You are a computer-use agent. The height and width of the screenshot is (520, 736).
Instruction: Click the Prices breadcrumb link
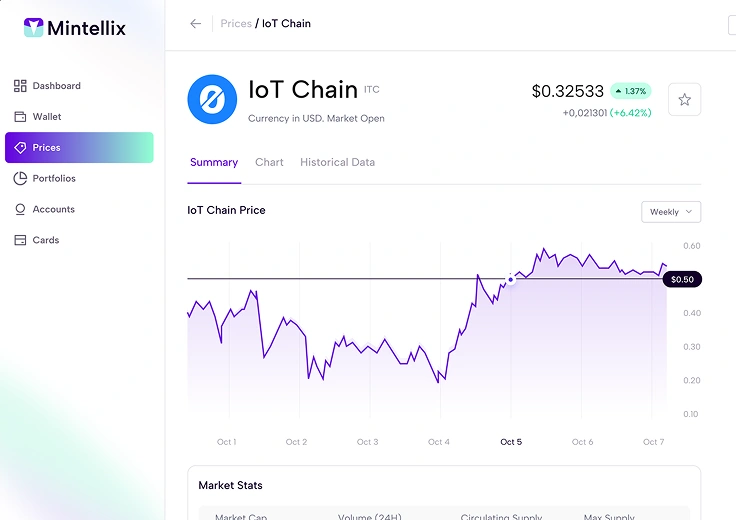(x=236, y=24)
